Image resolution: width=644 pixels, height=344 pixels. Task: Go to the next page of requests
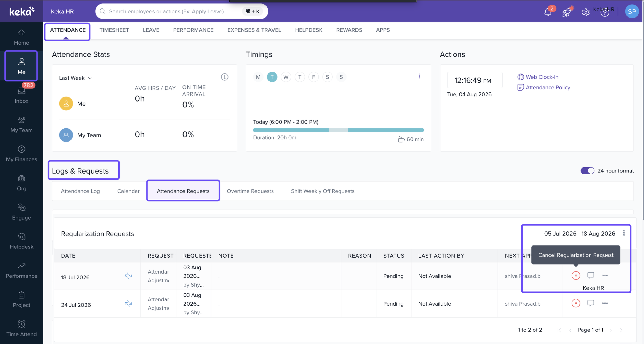(x=610, y=330)
